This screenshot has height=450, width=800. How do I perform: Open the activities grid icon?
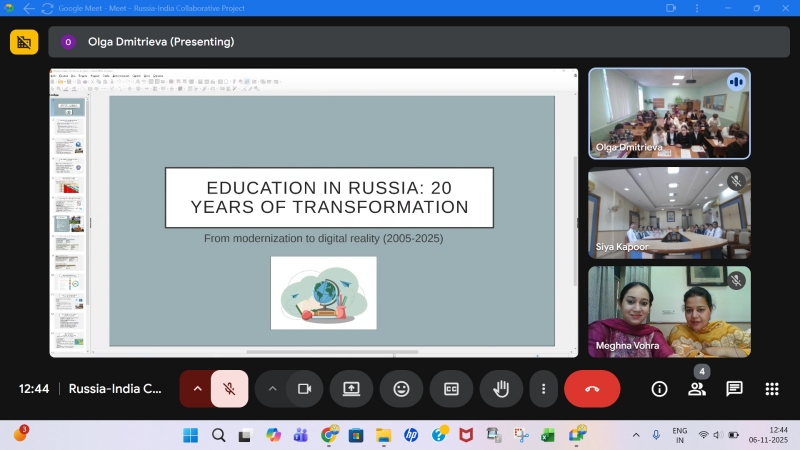click(771, 389)
